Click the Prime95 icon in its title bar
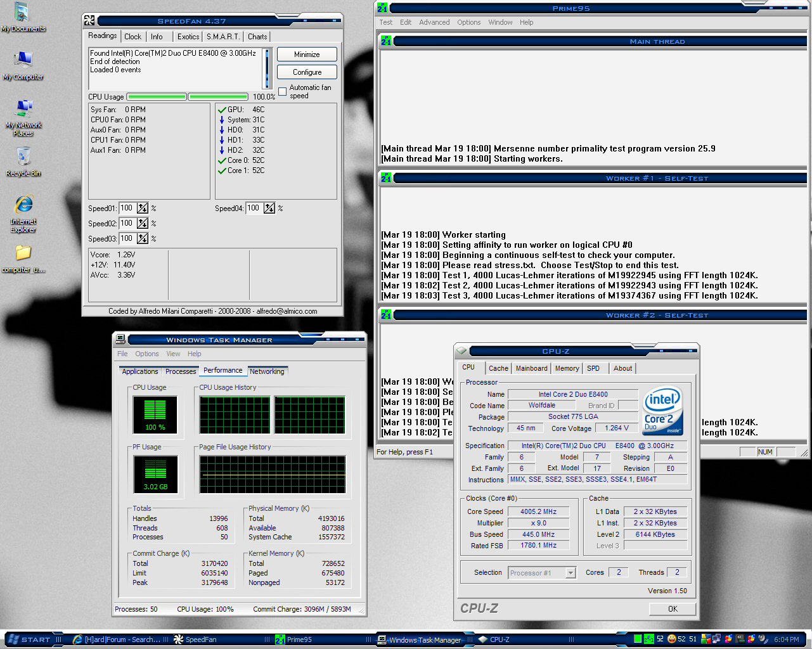This screenshot has height=649, width=812. pos(382,8)
